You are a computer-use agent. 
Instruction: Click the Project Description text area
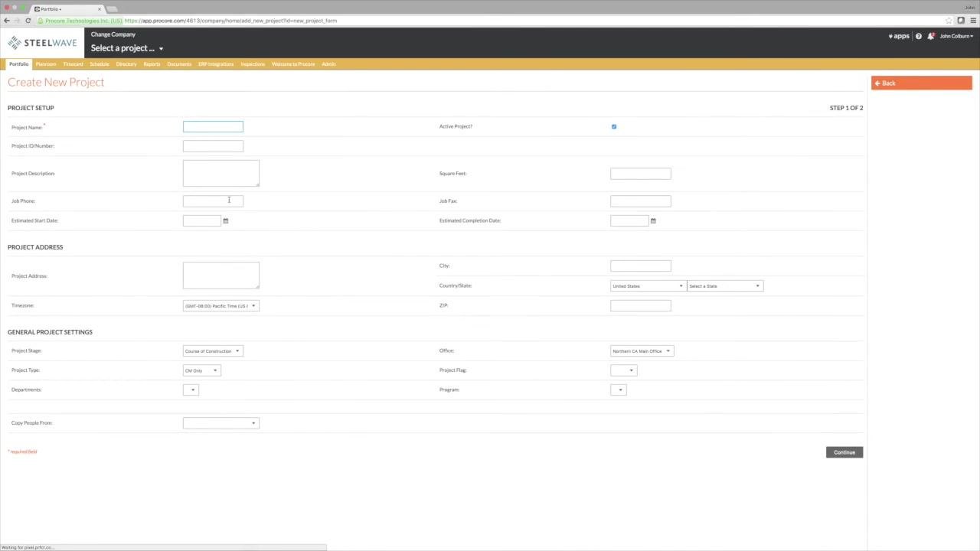click(x=221, y=173)
